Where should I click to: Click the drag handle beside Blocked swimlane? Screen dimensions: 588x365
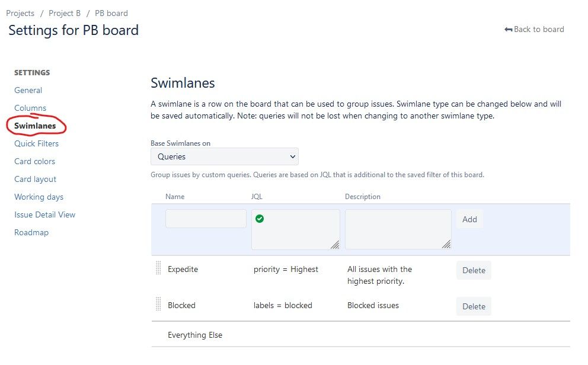coord(158,304)
